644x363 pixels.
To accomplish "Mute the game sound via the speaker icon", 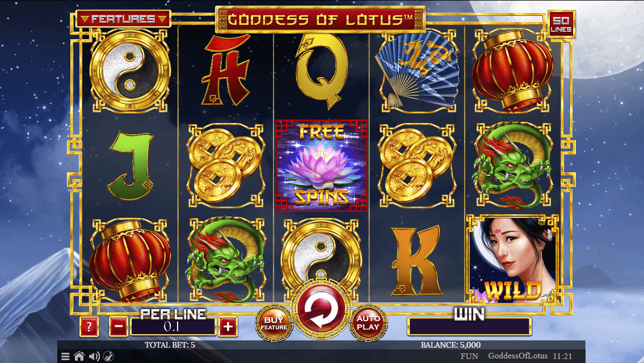I will (x=94, y=356).
